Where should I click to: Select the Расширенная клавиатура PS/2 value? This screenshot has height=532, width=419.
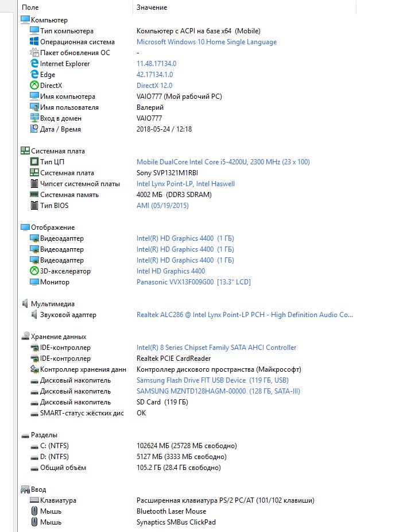(x=225, y=500)
